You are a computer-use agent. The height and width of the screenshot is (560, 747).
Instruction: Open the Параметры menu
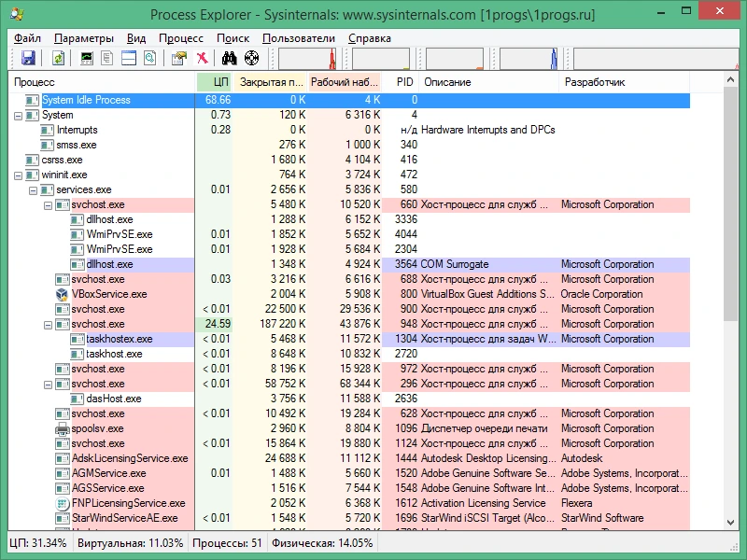point(84,38)
